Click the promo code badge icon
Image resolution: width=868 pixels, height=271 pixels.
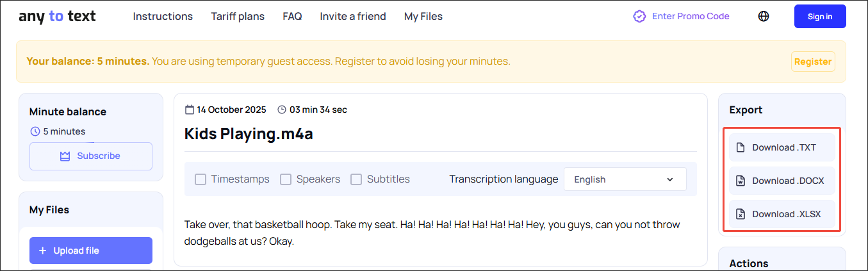(x=639, y=17)
